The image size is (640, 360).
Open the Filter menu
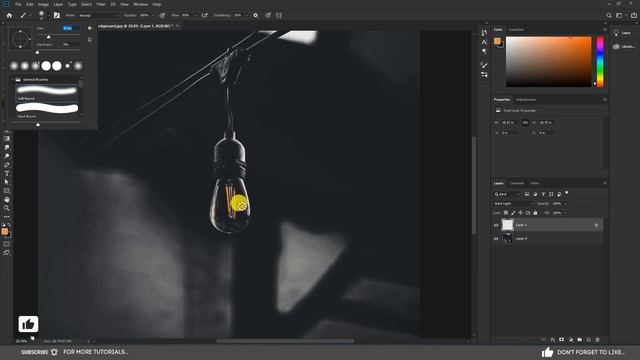[101, 4]
